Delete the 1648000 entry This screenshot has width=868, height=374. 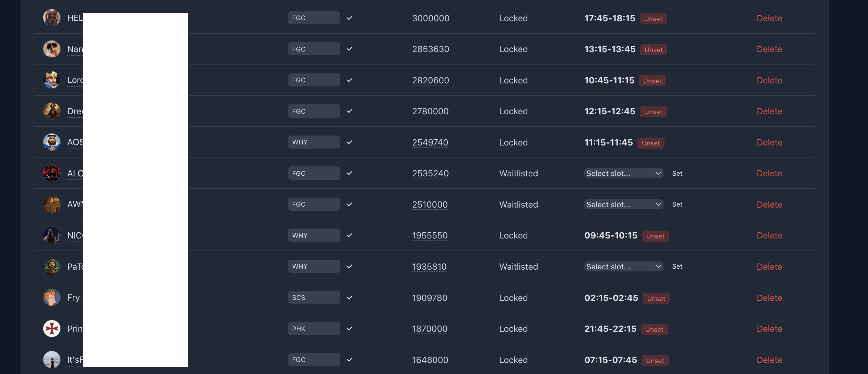(770, 360)
